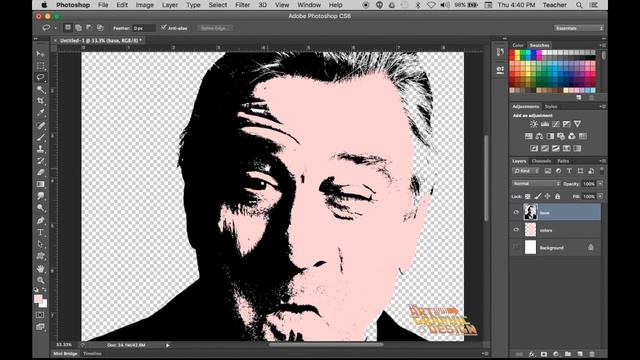Toggle Quick Mask mode
The width and height of the screenshot is (640, 360).
pyautogui.click(x=40, y=315)
